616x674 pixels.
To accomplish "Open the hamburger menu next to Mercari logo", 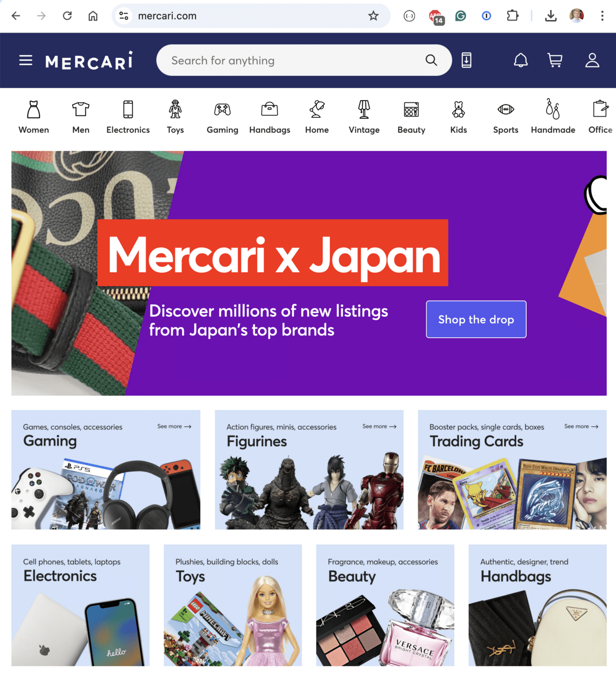I will [26, 60].
